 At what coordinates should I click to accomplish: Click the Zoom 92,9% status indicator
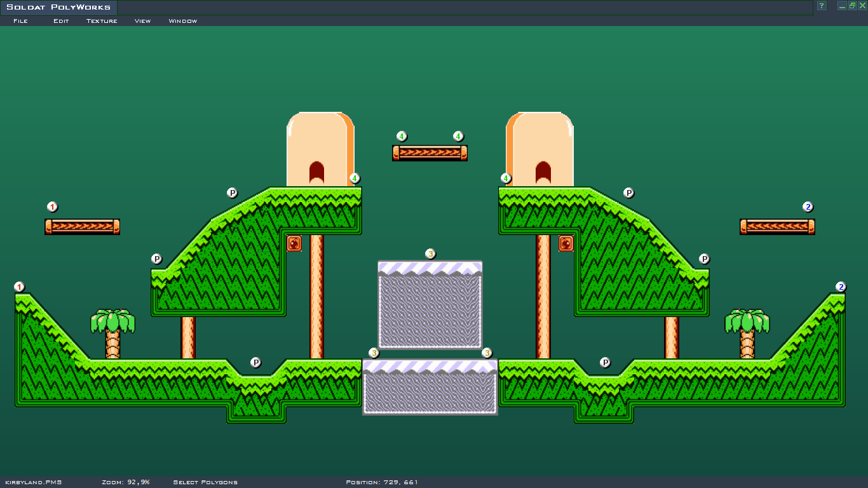click(125, 482)
